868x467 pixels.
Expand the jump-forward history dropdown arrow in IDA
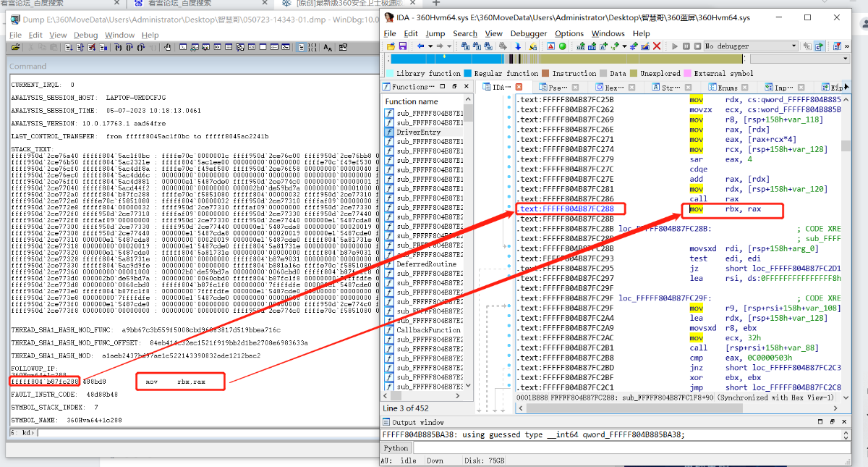click(x=449, y=46)
